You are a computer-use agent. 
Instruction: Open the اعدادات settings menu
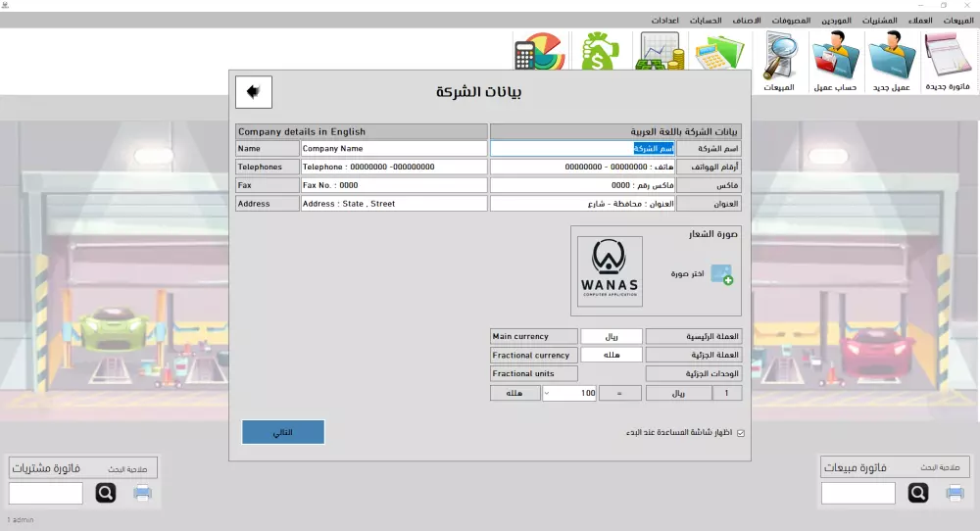[665, 21]
